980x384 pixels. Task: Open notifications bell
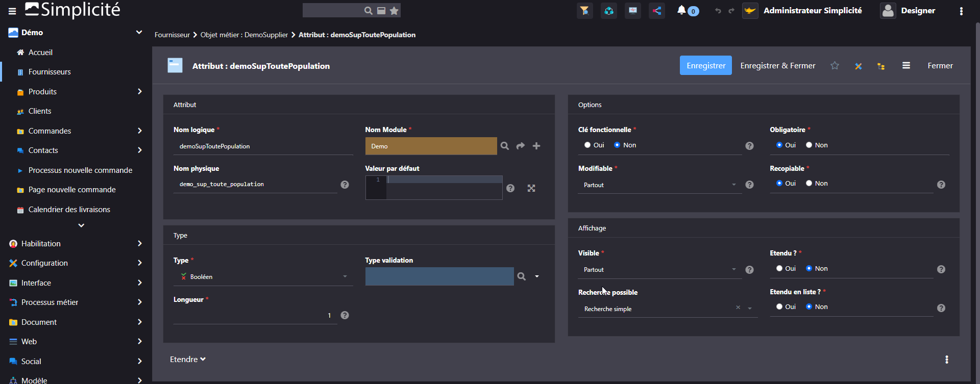click(x=681, y=10)
